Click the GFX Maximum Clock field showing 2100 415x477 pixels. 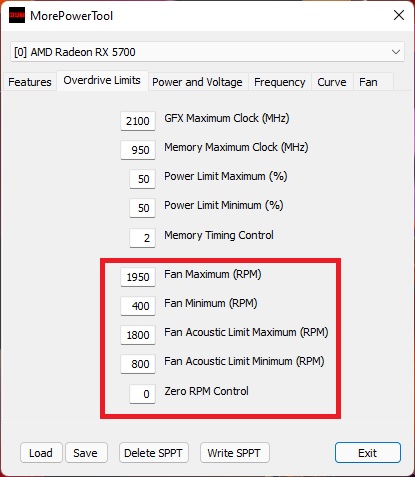coord(138,121)
